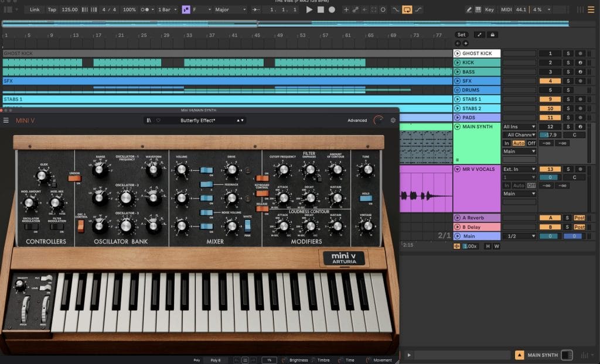The image size is (600, 364).
Task: Like the Butterfly Effect preset with heart icon
Action: click(158, 120)
